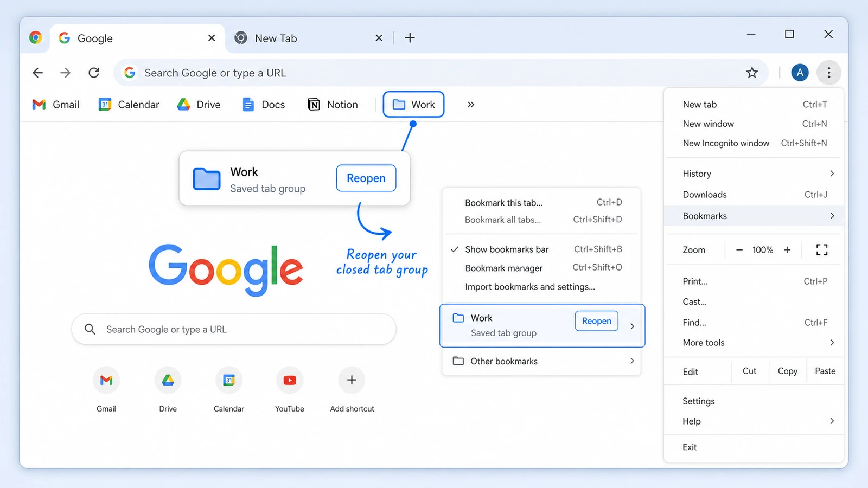This screenshot has height=488, width=868.
Task: Click Copy in the Edit row
Action: coord(788,371)
